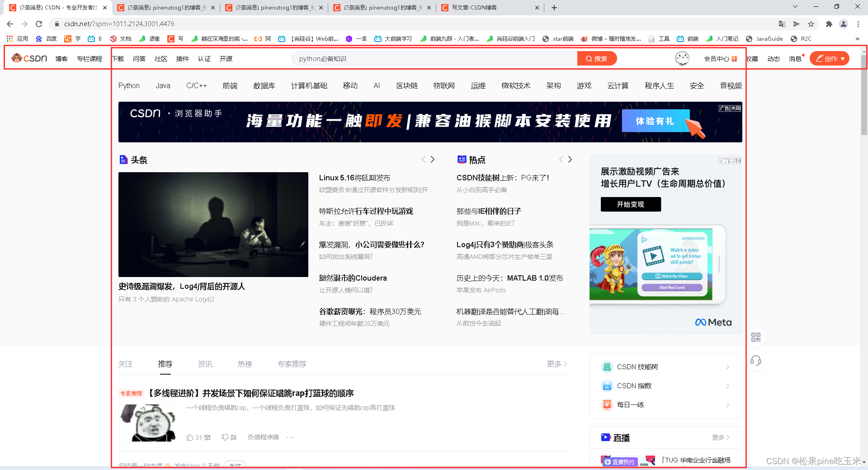Click the 搜索 search button

pyautogui.click(x=597, y=58)
